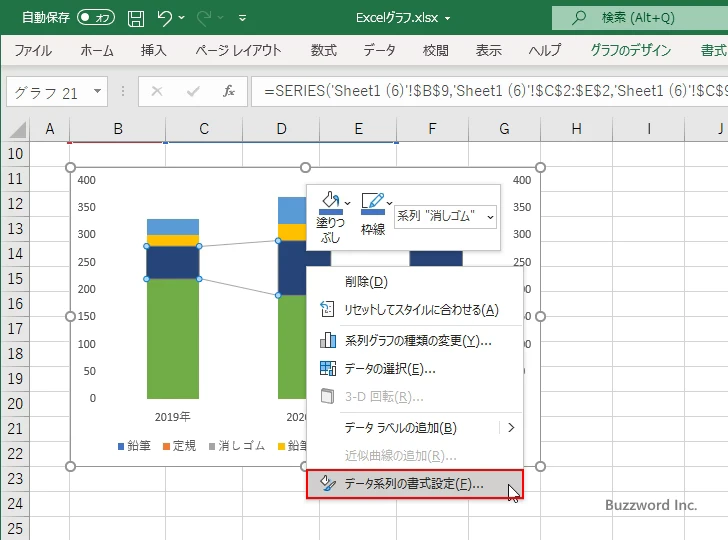Open the データ ribbon tab

(379, 50)
